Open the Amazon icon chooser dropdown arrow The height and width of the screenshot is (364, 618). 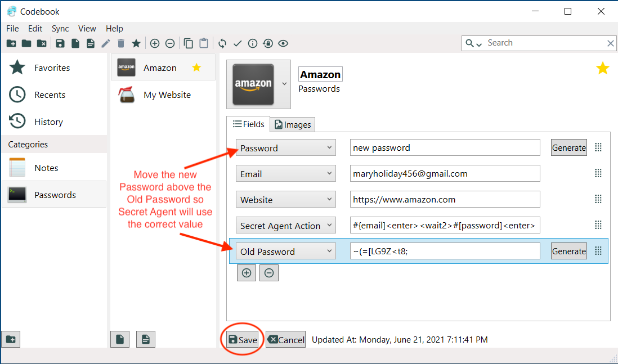(284, 84)
